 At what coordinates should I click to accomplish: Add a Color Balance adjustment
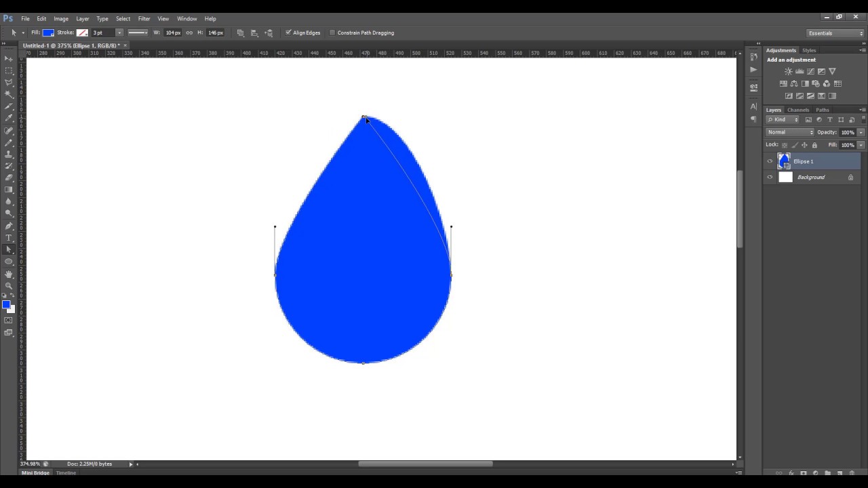(794, 83)
